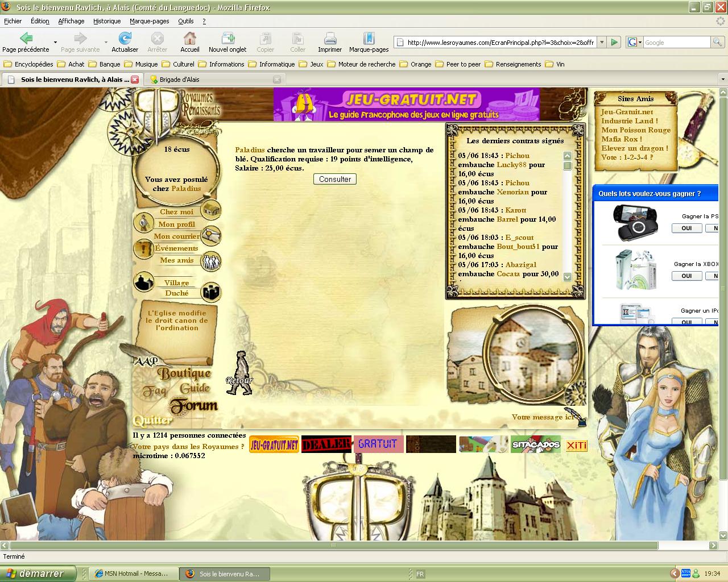This screenshot has width=728, height=582.
Task: Open a new tab with Nouvel onglet
Action: click(227, 39)
